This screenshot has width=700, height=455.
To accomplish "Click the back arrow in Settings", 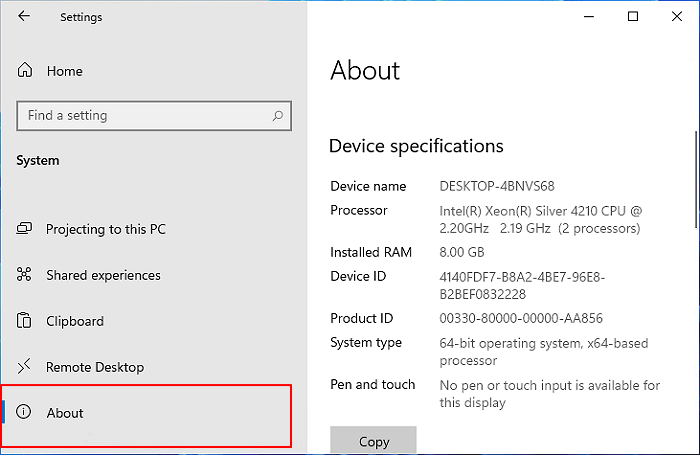I will 24,17.
